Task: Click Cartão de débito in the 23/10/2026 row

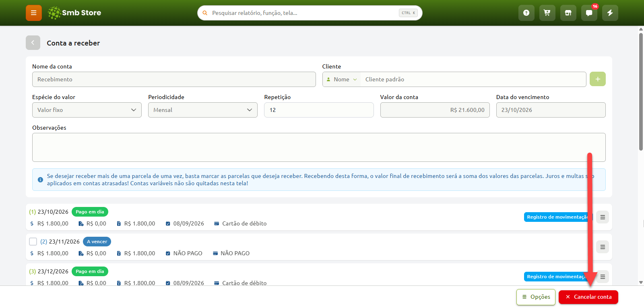Action: click(x=244, y=223)
